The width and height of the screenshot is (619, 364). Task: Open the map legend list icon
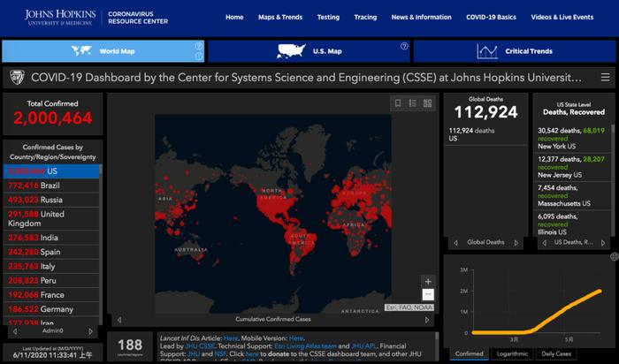click(413, 103)
